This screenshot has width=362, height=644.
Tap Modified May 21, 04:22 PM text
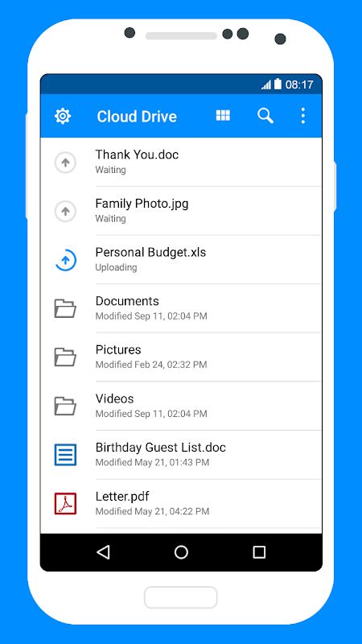152,511
